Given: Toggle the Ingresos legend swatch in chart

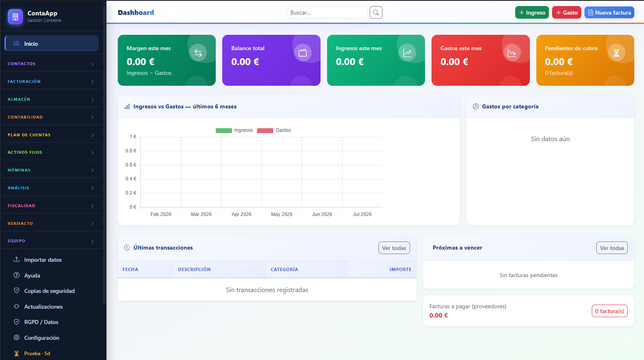Looking at the screenshot, I should pos(224,130).
